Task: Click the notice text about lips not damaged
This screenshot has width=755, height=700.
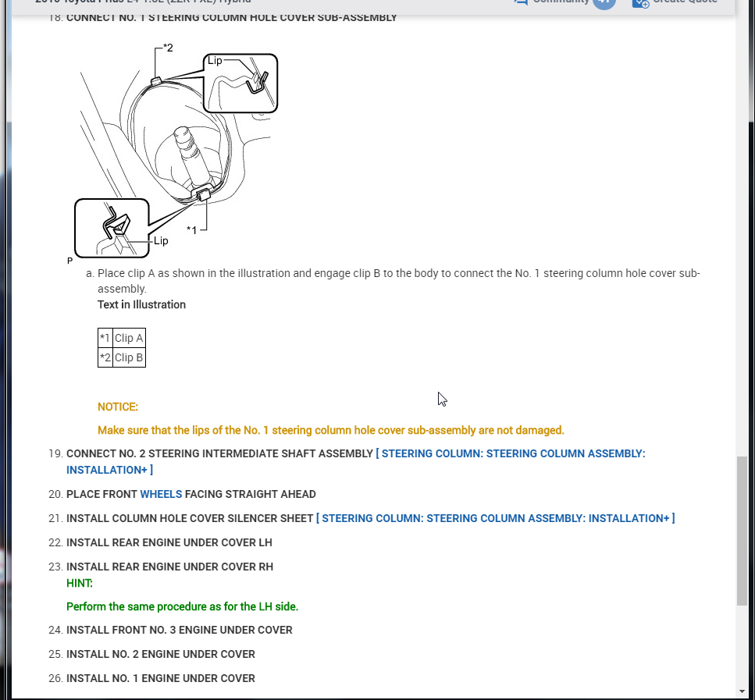Action: click(x=331, y=431)
